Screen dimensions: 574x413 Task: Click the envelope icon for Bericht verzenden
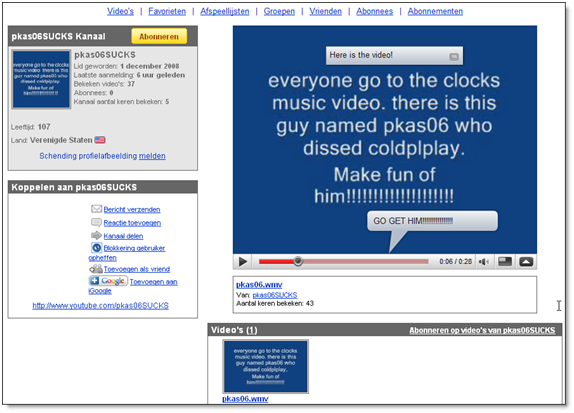96,209
